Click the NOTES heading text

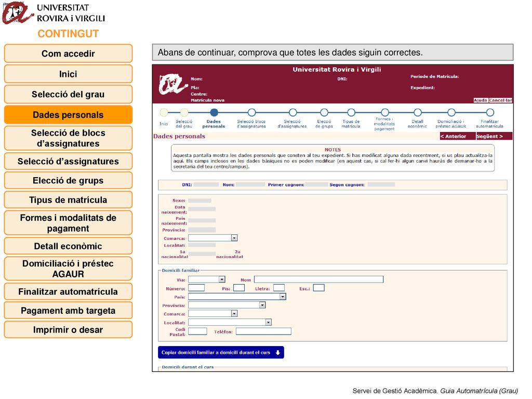(333, 150)
